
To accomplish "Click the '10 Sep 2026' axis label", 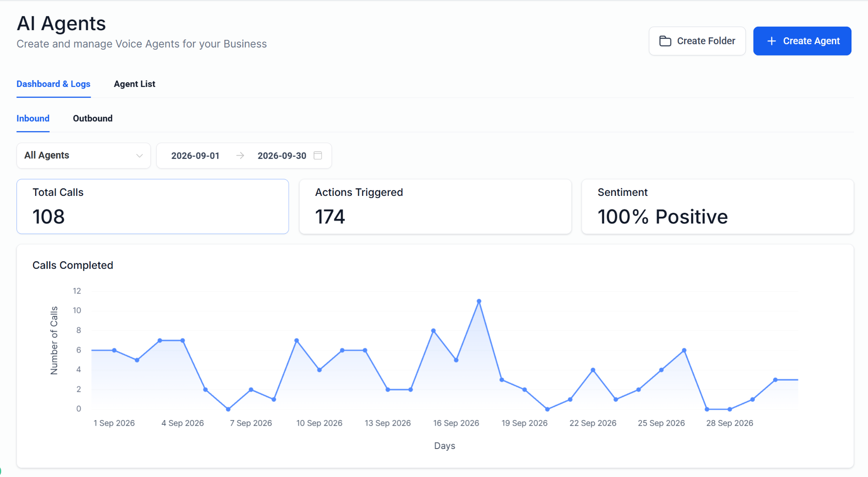I will tap(319, 423).
